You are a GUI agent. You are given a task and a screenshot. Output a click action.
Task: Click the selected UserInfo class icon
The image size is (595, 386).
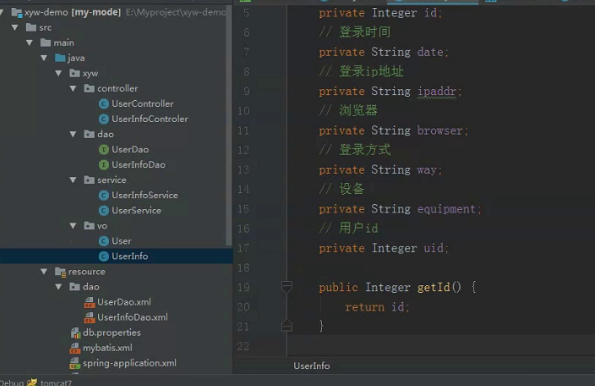pos(104,256)
